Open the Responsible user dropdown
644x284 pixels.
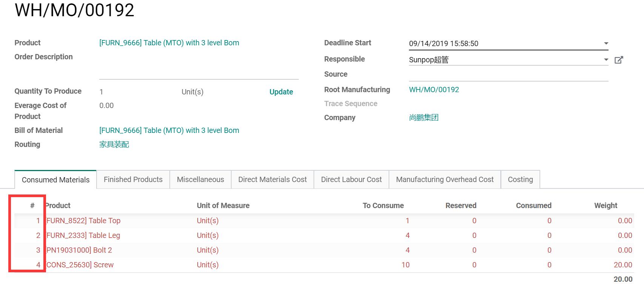[606, 60]
